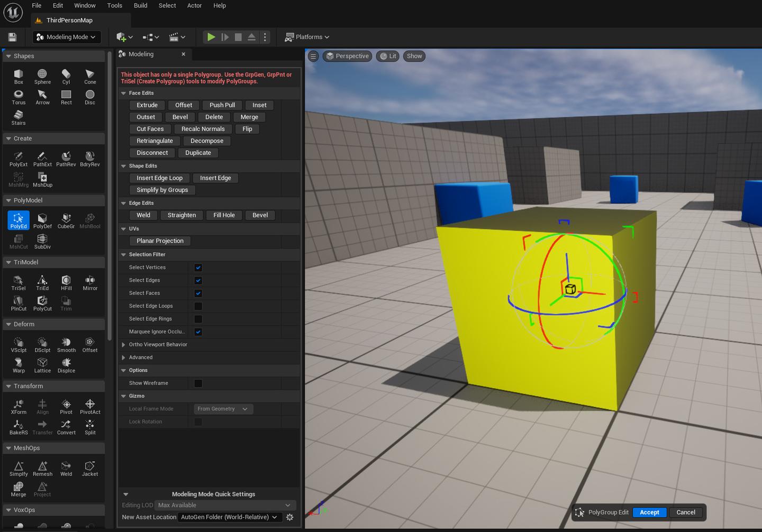Open the Lattice deform tool
The height and width of the screenshot is (532, 762).
(x=42, y=365)
